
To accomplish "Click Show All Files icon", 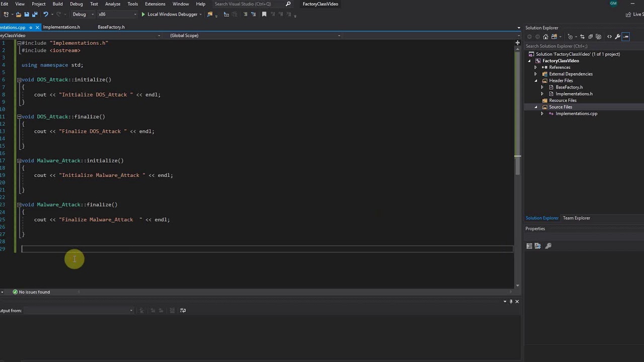I will coord(599,37).
